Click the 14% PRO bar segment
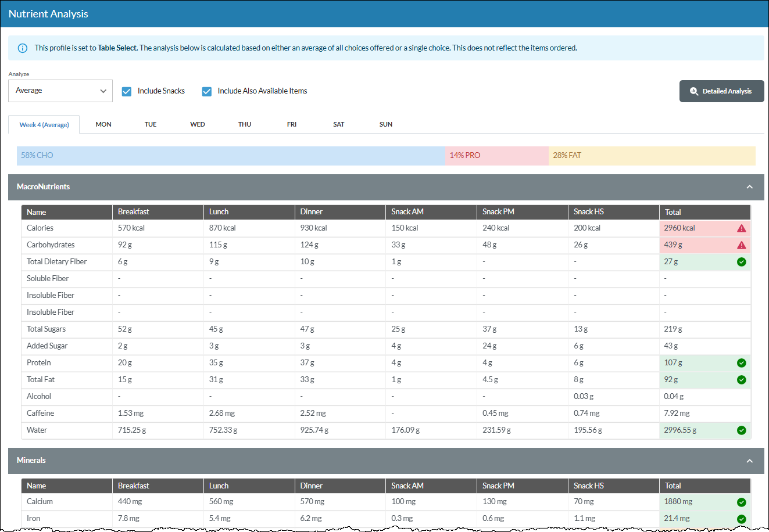The height and width of the screenshot is (532, 769). [x=497, y=156]
